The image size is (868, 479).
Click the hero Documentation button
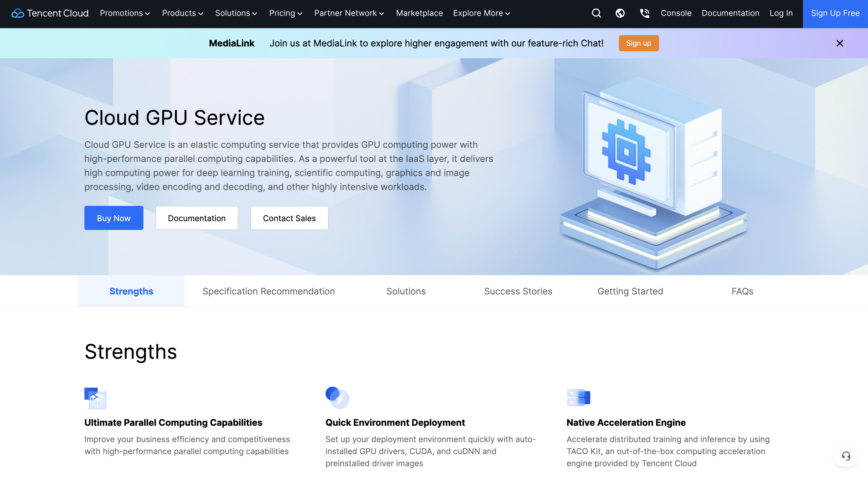196,218
